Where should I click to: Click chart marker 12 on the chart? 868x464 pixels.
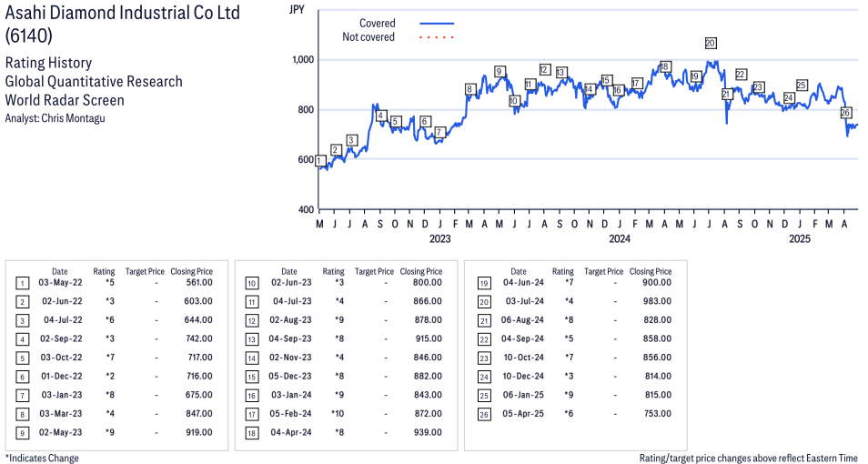click(544, 70)
